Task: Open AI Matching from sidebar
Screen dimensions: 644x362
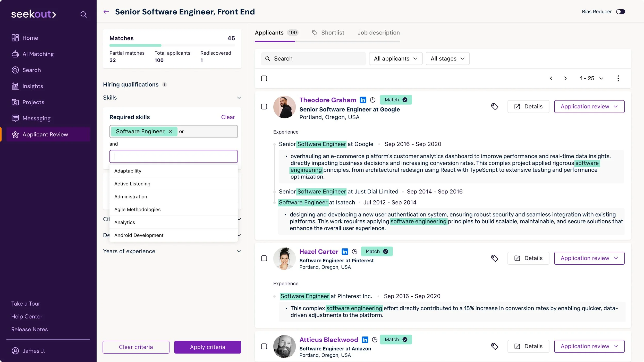Action: pos(38,54)
